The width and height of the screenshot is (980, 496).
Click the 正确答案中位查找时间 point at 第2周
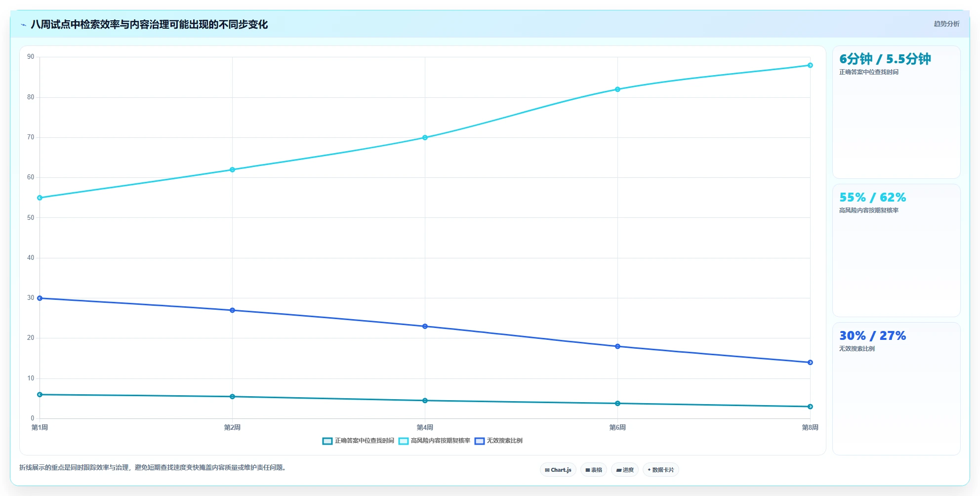[232, 396]
